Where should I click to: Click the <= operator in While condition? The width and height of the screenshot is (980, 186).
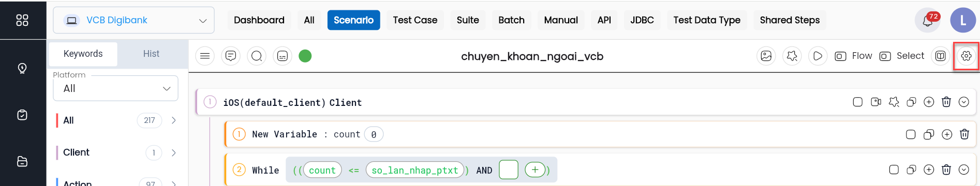coord(354,171)
